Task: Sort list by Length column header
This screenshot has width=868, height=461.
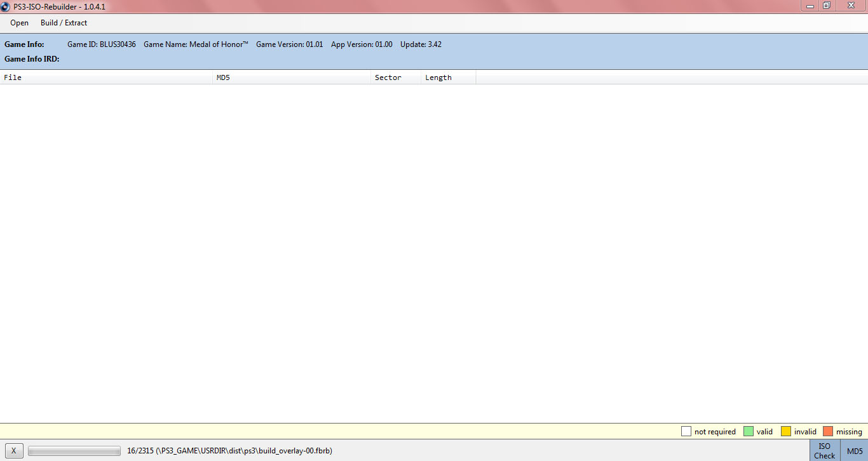Action: pyautogui.click(x=447, y=77)
